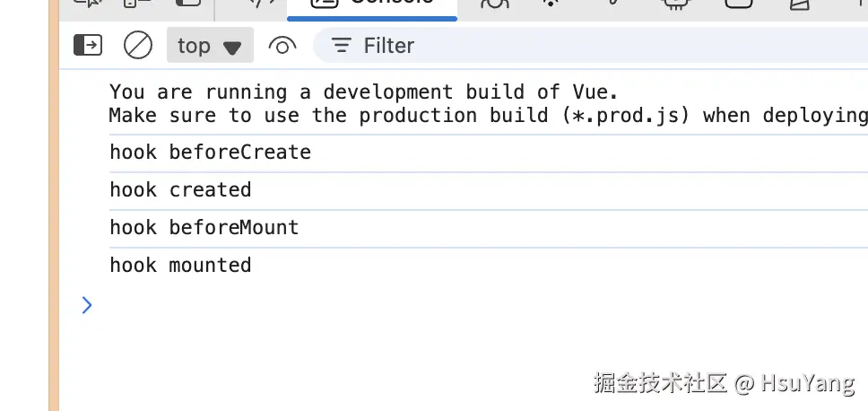This screenshot has width=868, height=411.
Task: Click the Filter text input field
Action: (538, 46)
